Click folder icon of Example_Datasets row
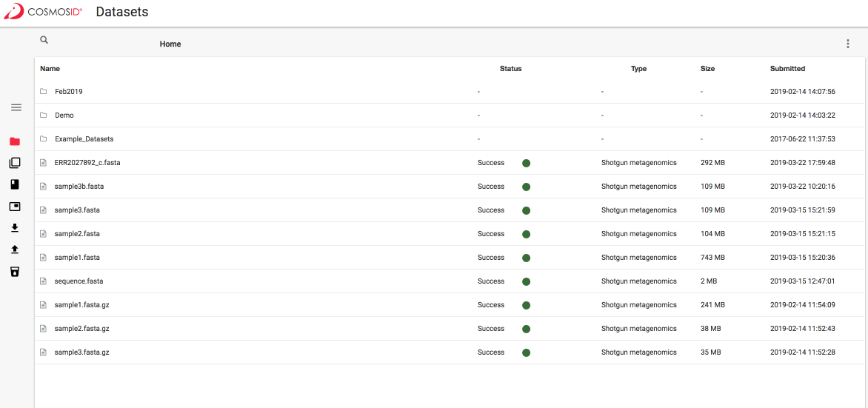 (x=43, y=139)
